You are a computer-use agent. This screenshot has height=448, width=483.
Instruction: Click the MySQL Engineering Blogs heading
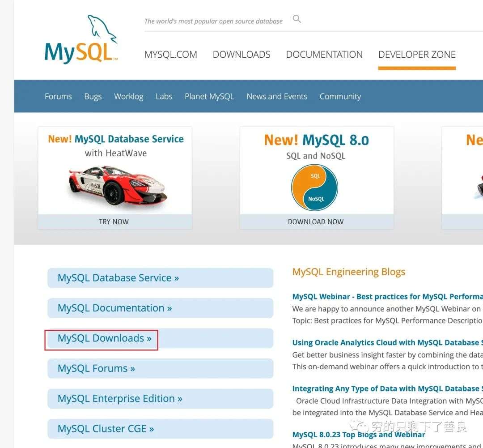click(349, 272)
